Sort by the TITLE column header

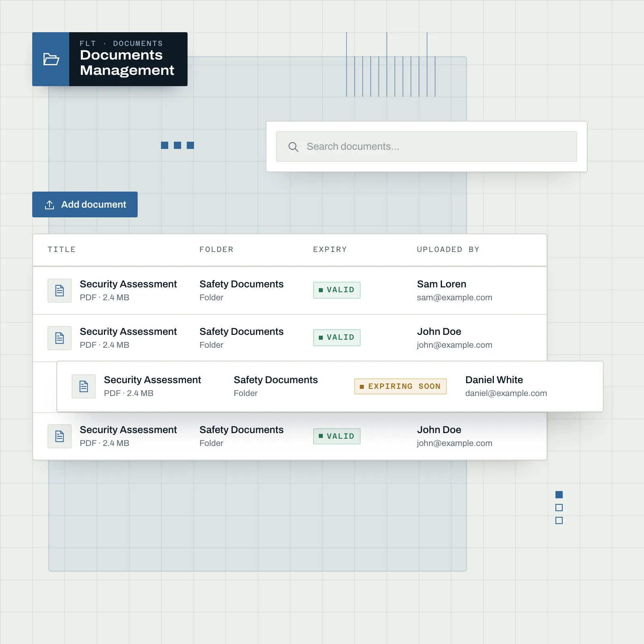coord(62,250)
